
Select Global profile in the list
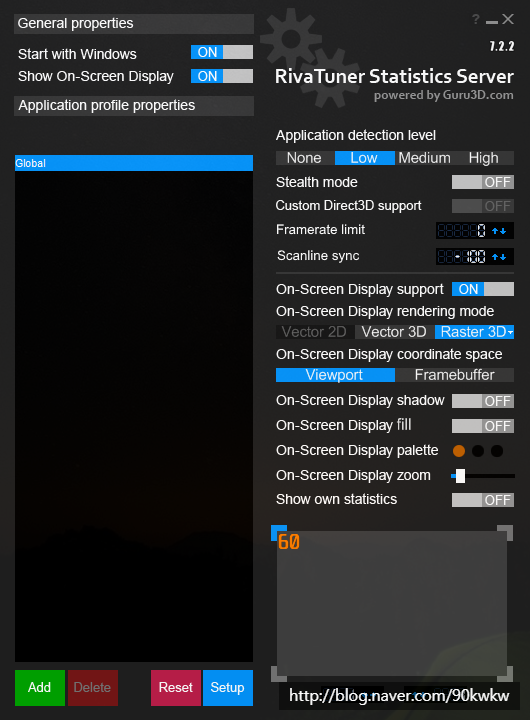134,163
